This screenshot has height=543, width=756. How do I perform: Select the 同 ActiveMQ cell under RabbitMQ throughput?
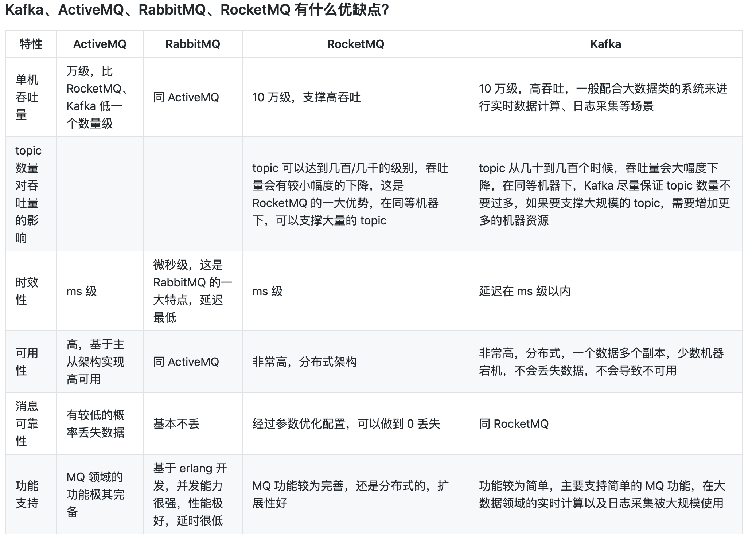coord(192,97)
